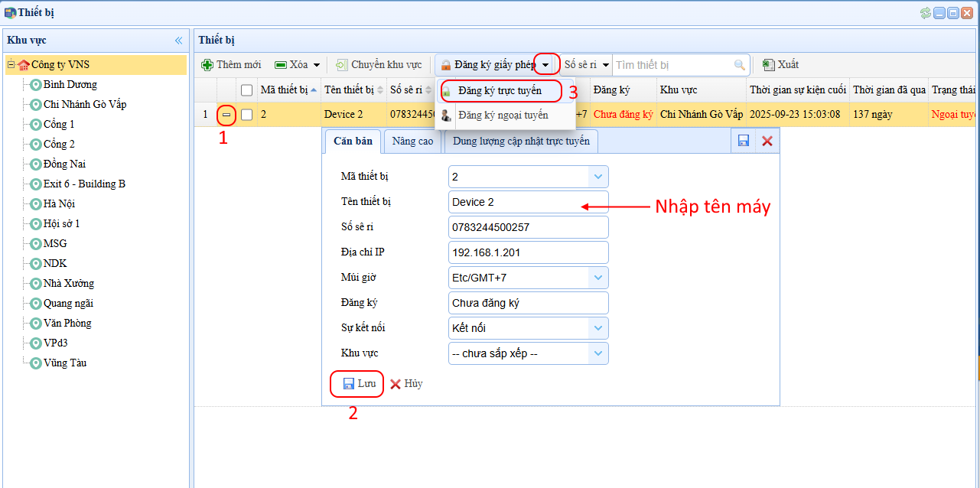Click the Tên thiết bị input field
The width and height of the screenshot is (980, 488).
(x=528, y=202)
